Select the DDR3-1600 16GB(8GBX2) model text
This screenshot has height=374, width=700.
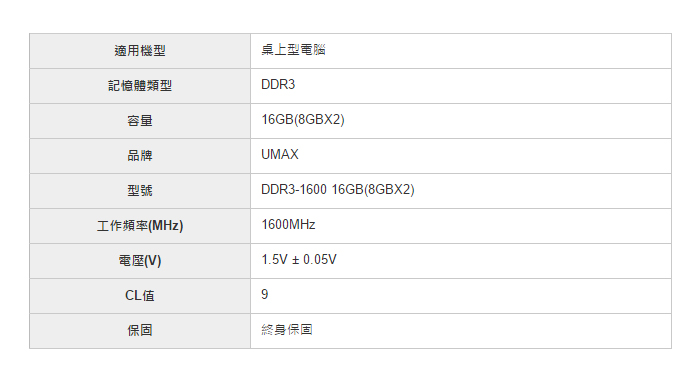click(338, 190)
